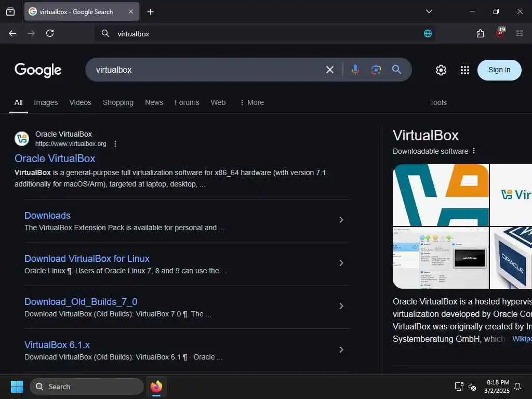532x399 pixels.
Task: Click chevron beside Download_Old_Builds_7_0
Action: click(341, 306)
